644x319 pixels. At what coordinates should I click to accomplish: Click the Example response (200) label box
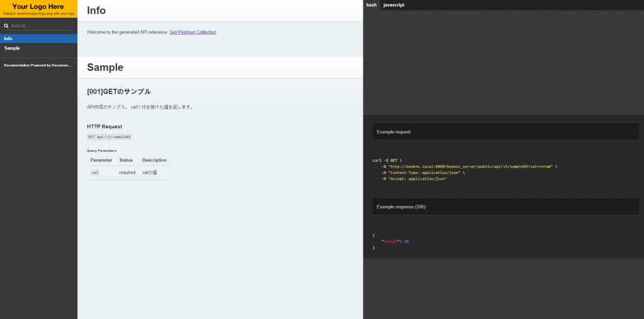coord(505,207)
